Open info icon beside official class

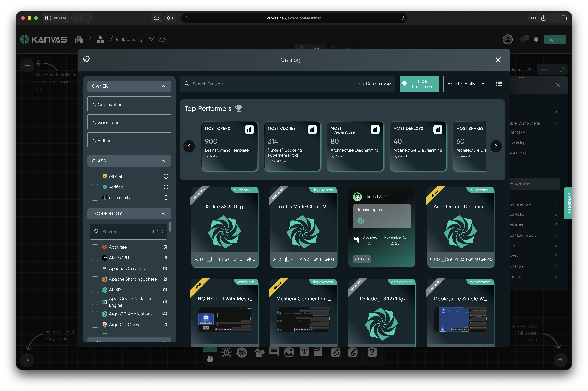pyautogui.click(x=166, y=176)
